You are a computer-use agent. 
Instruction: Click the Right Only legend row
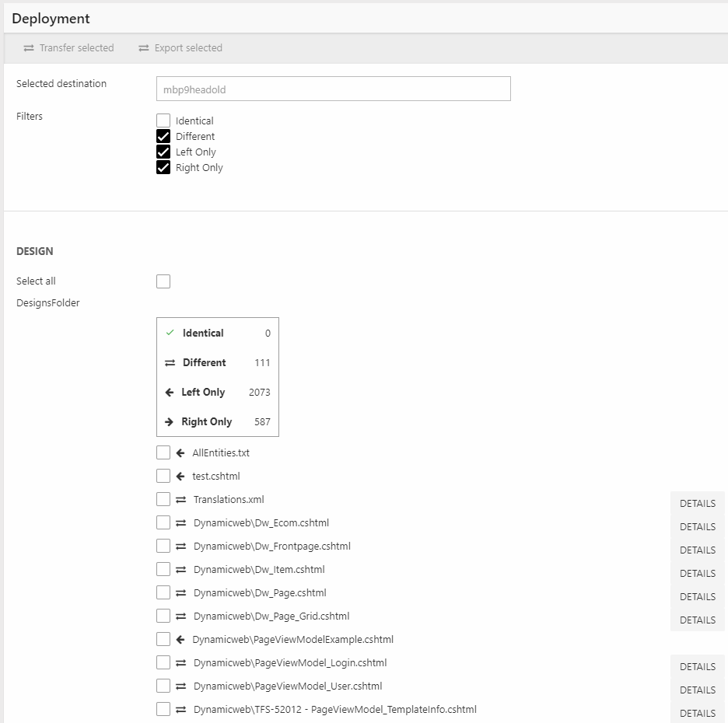click(x=218, y=422)
